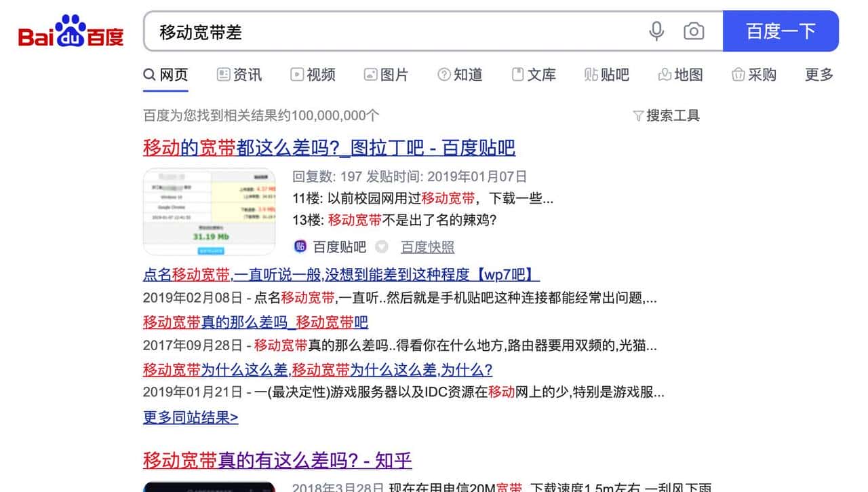Click the voice search microphone icon
Screen dimensions: 868x492
coord(656,31)
